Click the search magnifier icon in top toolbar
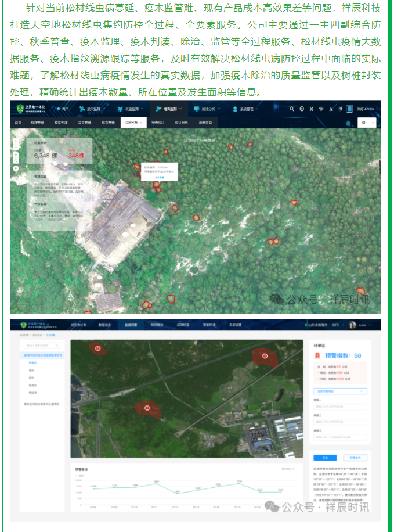The height and width of the screenshot is (532, 394). (x=291, y=109)
